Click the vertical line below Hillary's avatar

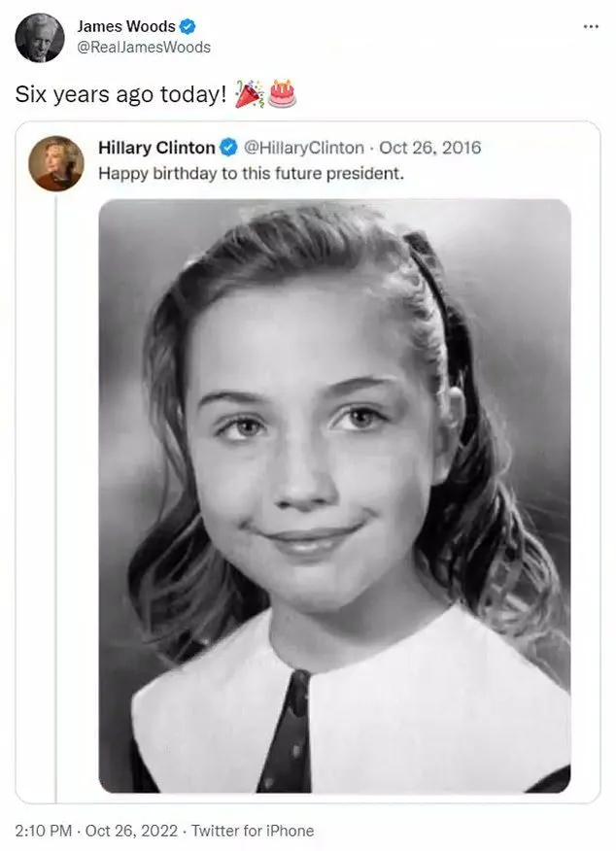(56, 486)
